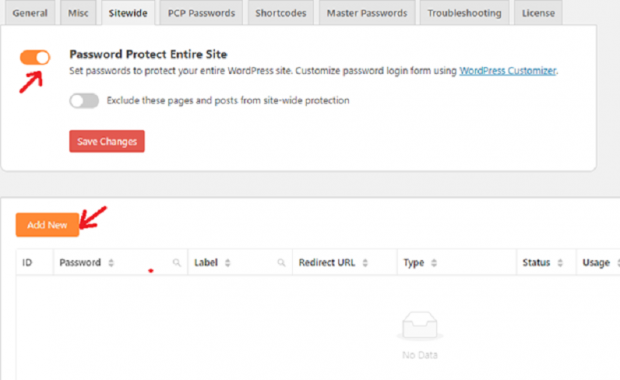Sort by Redirect URL column arrows
This screenshot has height=380, width=620.
(365, 263)
